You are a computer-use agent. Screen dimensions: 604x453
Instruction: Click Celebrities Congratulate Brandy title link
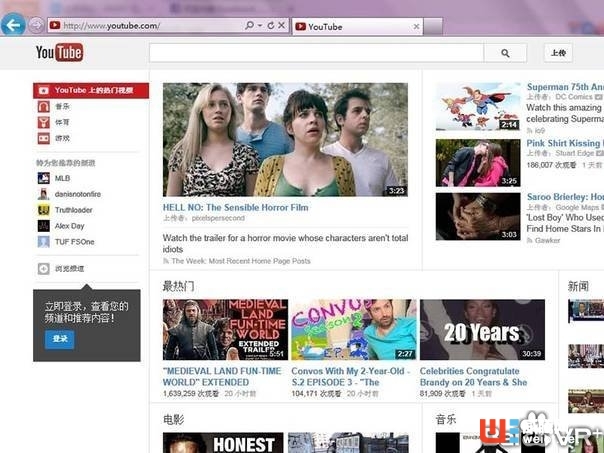(473, 377)
